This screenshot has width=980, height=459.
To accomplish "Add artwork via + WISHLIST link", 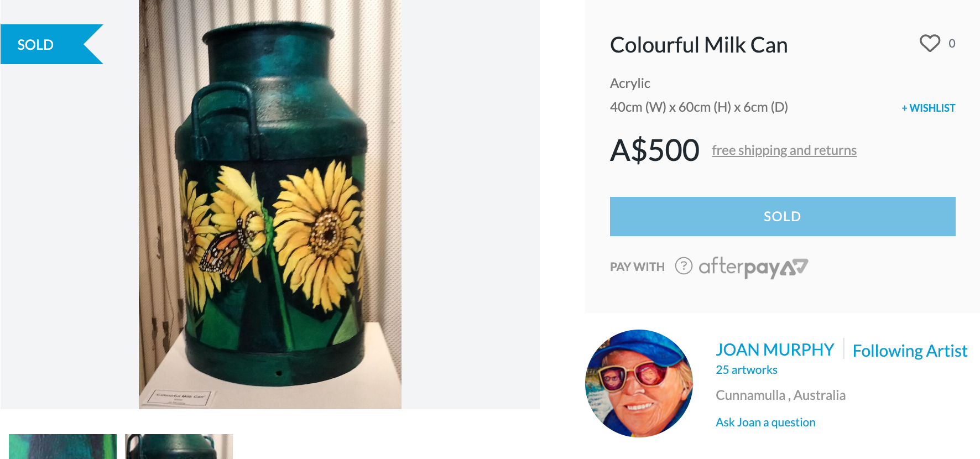I will pyautogui.click(x=928, y=108).
